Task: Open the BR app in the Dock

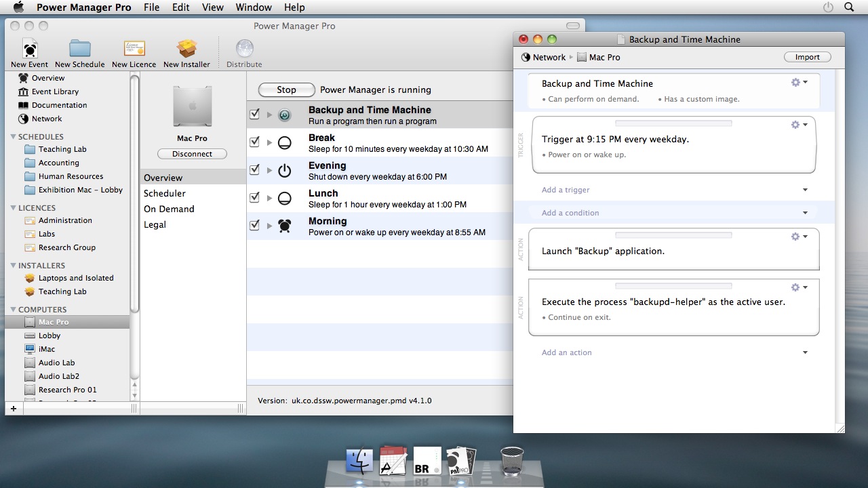Action: 427,462
